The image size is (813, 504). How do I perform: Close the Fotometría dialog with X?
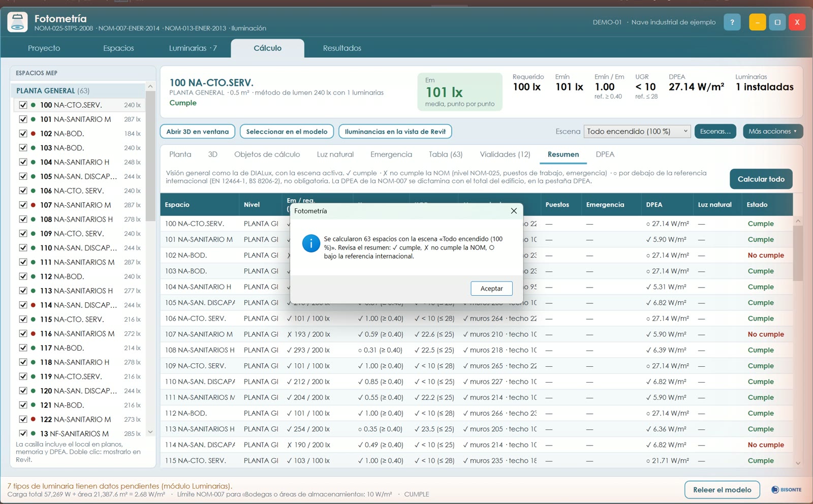pos(514,211)
